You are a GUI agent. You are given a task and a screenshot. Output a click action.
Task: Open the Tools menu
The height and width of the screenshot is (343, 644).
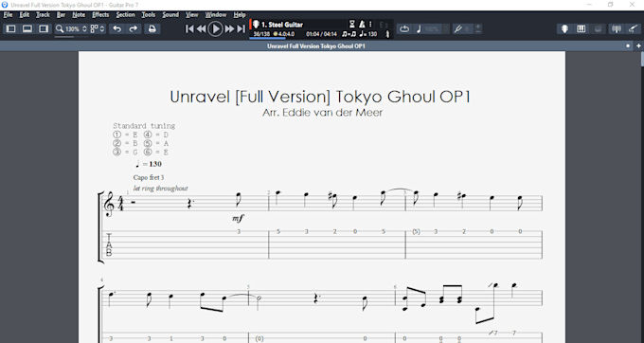pyautogui.click(x=149, y=15)
